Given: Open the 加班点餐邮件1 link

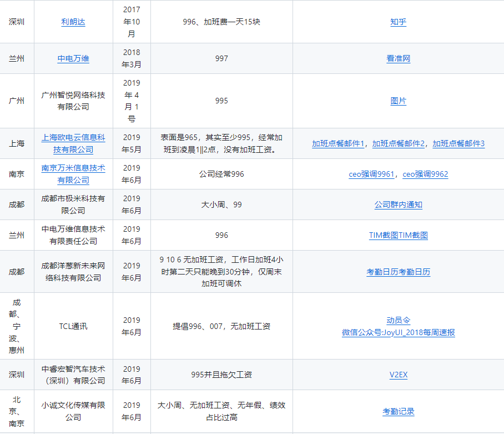Looking at the screenshot, I should (x=338, y=143).
